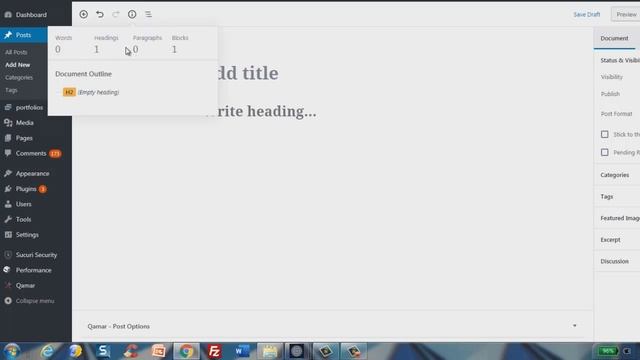Click the Comments count badge
Image resolution: width=640 pixels, height=360 pixels.
coord(55,154)
